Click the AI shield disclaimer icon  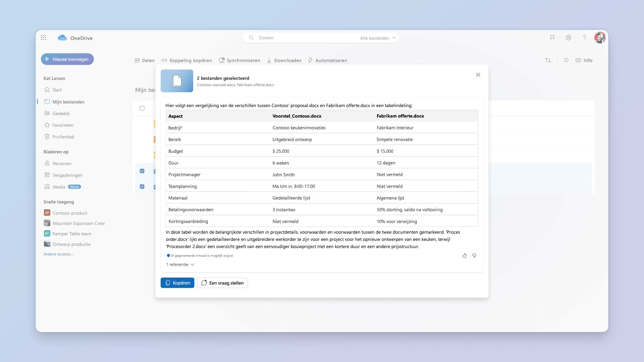coord(168,255)
